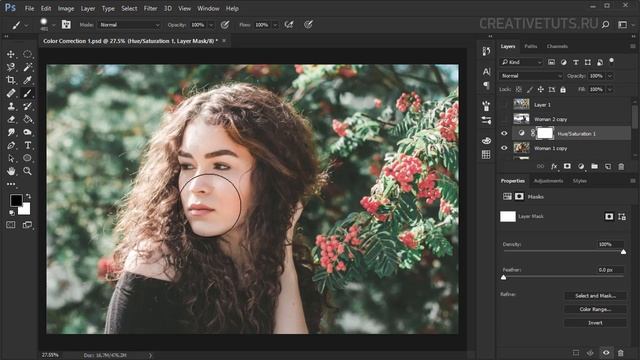Screen dimensions: 640x360
Task: Select the History Brush tool
Action: pyautogui.click(x=27, y=106)
